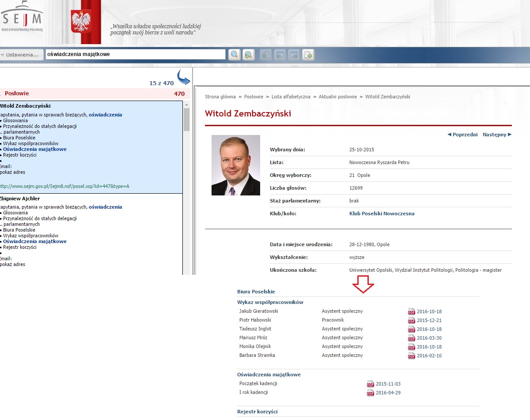The height and width of the screenshot is (420, 530).
Task: Click the blue curved arrow near 15 z 470
Action: [183, 78]
